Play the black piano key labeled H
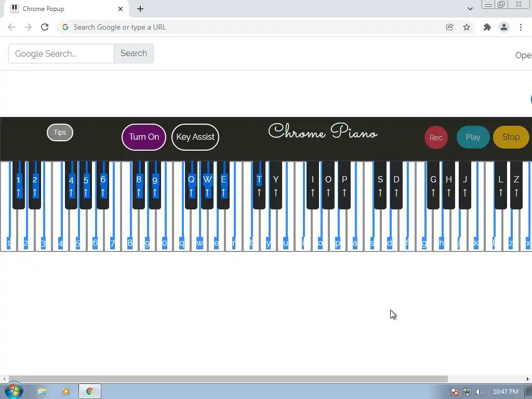 (448, 185)
